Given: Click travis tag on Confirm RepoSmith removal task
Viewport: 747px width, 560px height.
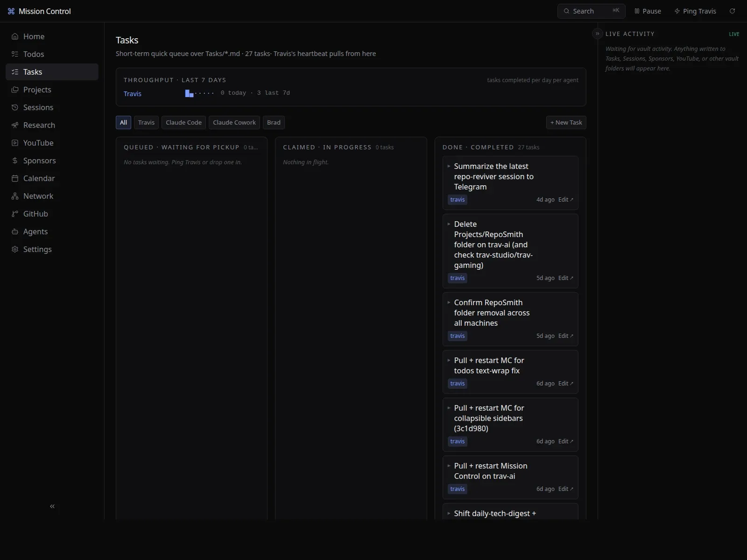Looking at the screenshot, I should click(x=458, y=336).
